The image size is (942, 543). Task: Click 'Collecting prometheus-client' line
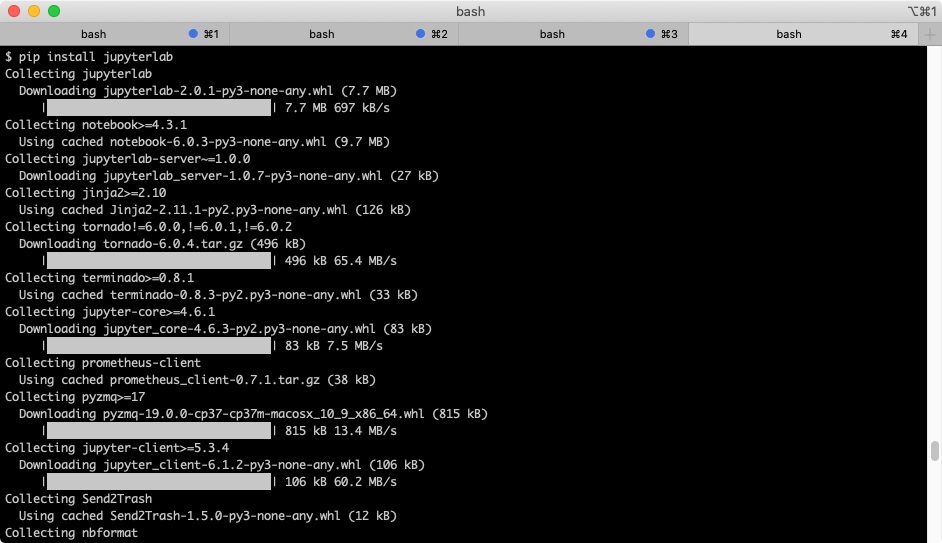[x=103, y=363]
